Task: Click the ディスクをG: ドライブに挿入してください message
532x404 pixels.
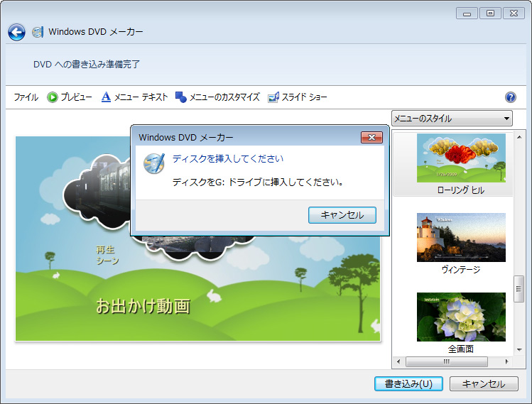Action: tap(258, 182)
